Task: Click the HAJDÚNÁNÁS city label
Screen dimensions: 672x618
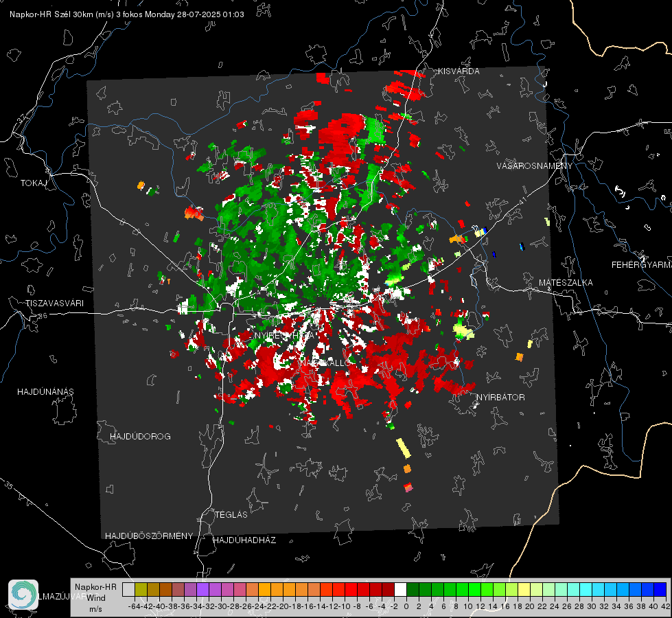Action: pyautogui.click(x=45, y=392)
